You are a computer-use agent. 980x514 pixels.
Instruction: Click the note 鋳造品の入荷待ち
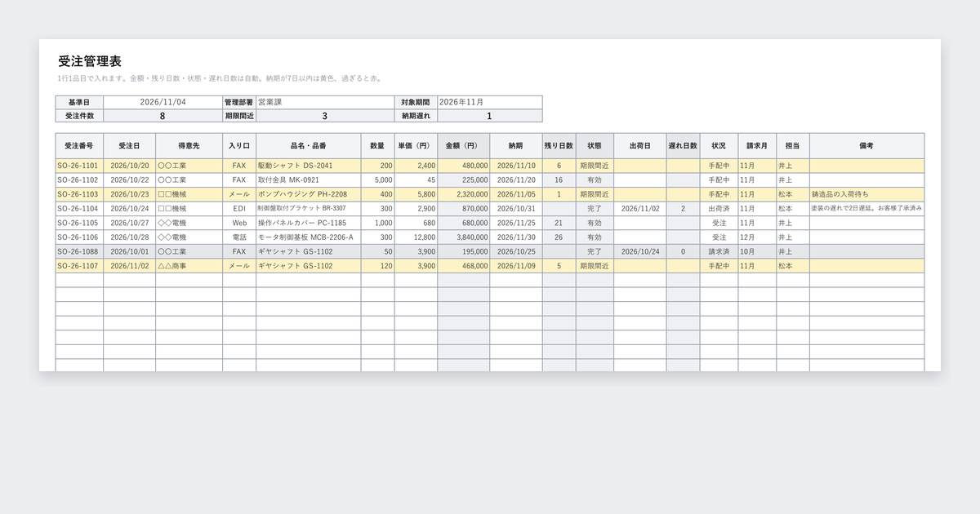click(866, 194)
